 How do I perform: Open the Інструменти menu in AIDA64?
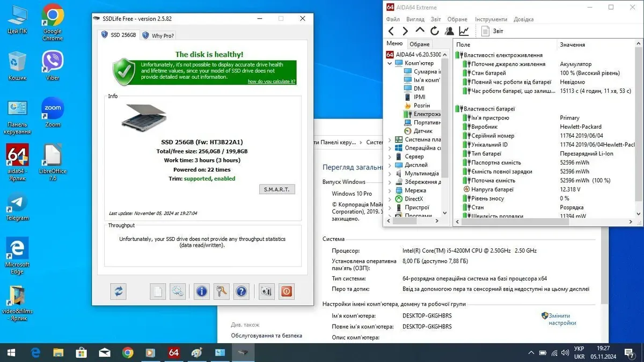(x=491, y=19)
